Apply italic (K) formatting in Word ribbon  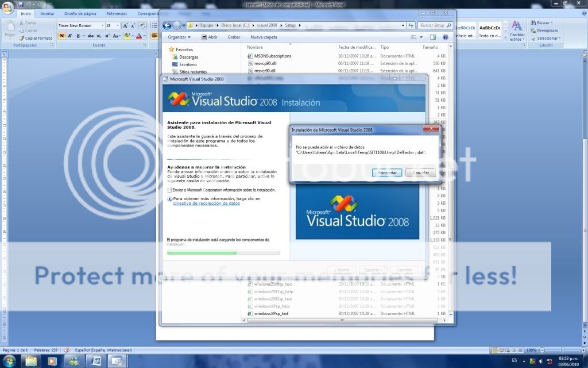[69, 36]
